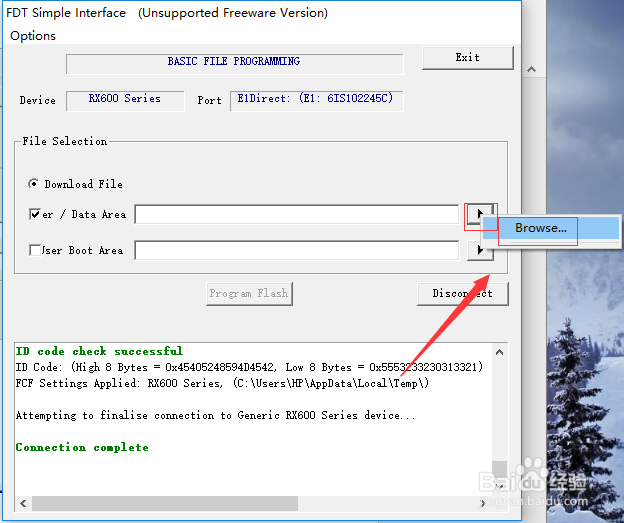624x523 pixels.
Task: Click the User / Data Area arrow button
Action: pyautogui.click(x=480, y=214)
